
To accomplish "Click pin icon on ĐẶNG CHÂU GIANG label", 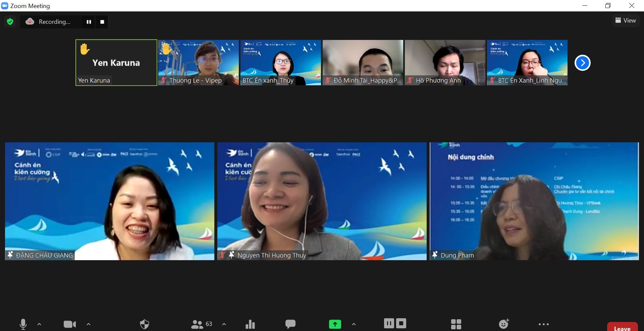I will 10,255.
